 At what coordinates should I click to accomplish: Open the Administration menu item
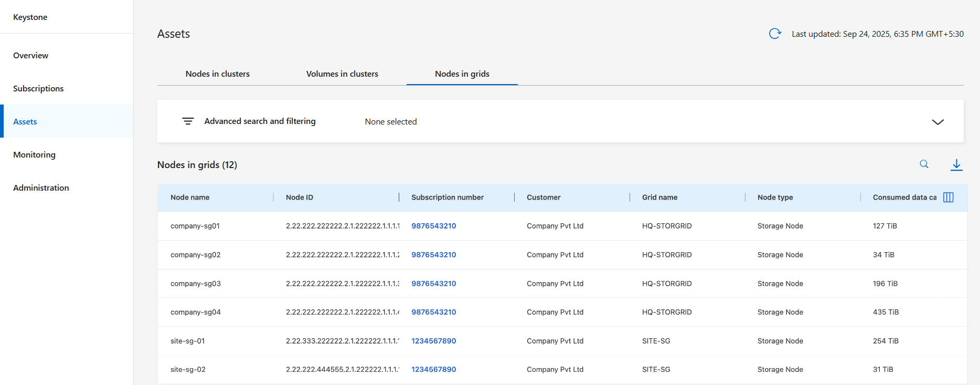coord(41,188)
